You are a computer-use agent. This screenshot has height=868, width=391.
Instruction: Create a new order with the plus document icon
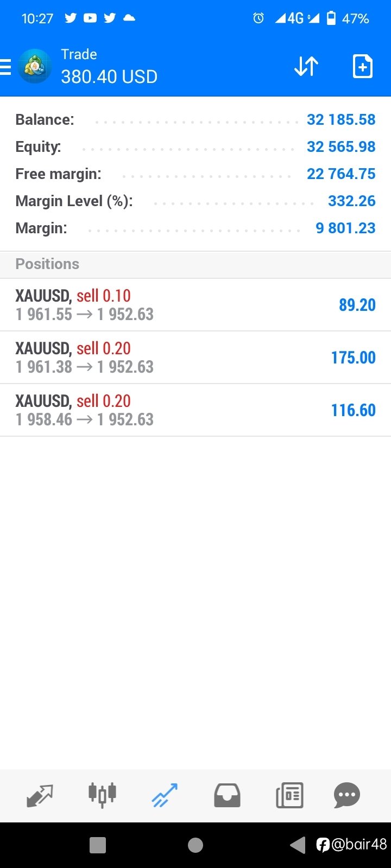(x=362, y=66)
